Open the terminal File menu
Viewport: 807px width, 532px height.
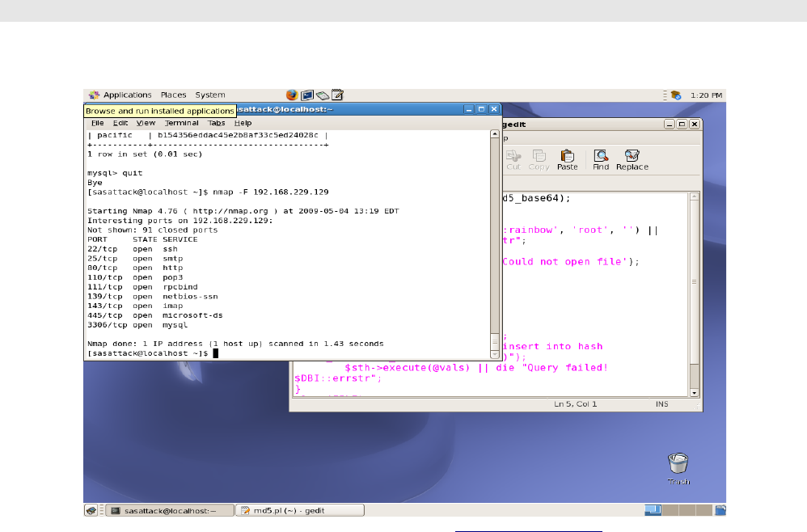click(x=97, y=123)
